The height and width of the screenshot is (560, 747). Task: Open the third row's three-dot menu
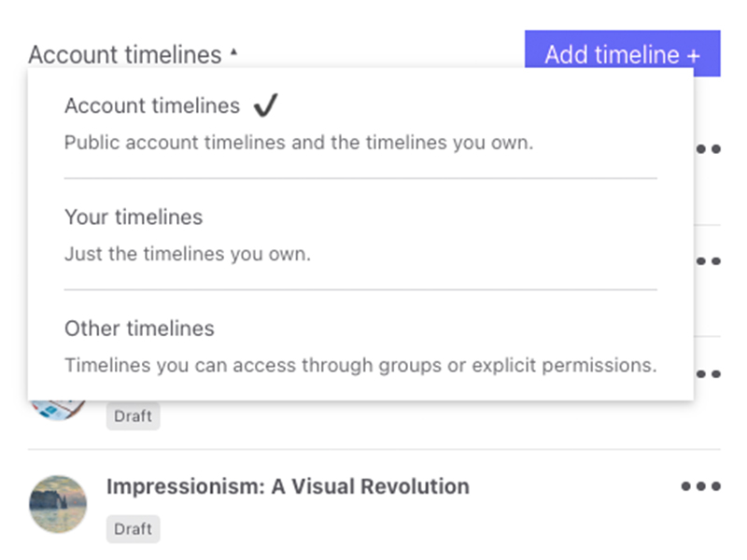click(708, 374)
